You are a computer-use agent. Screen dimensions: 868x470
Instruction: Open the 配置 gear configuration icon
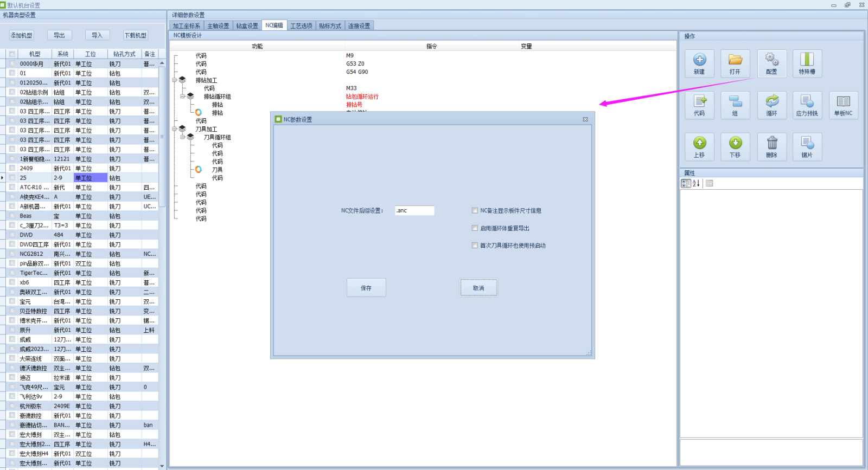tap(771, 63)
